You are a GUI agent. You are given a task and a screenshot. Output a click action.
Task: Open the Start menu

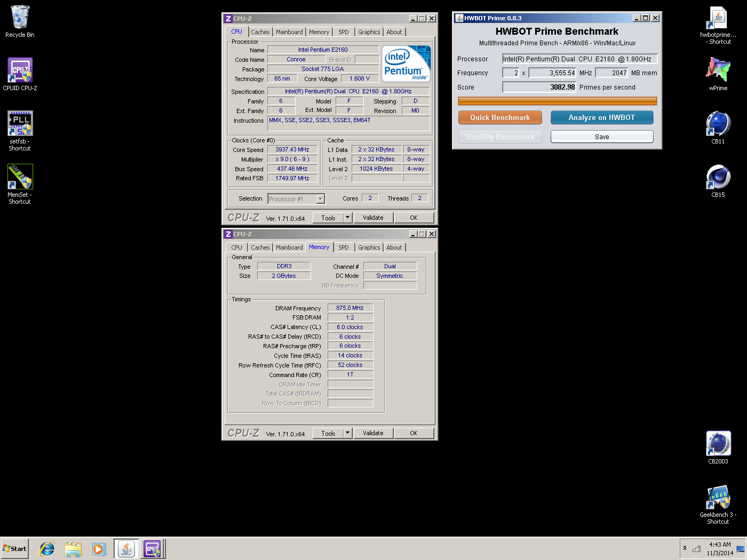click(15, 549)
